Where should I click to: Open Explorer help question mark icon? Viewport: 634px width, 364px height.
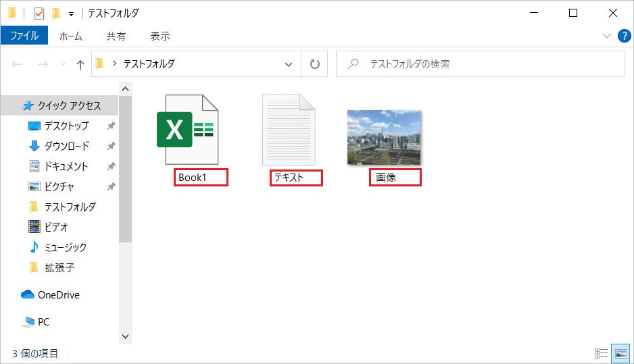tap(625, 36)
